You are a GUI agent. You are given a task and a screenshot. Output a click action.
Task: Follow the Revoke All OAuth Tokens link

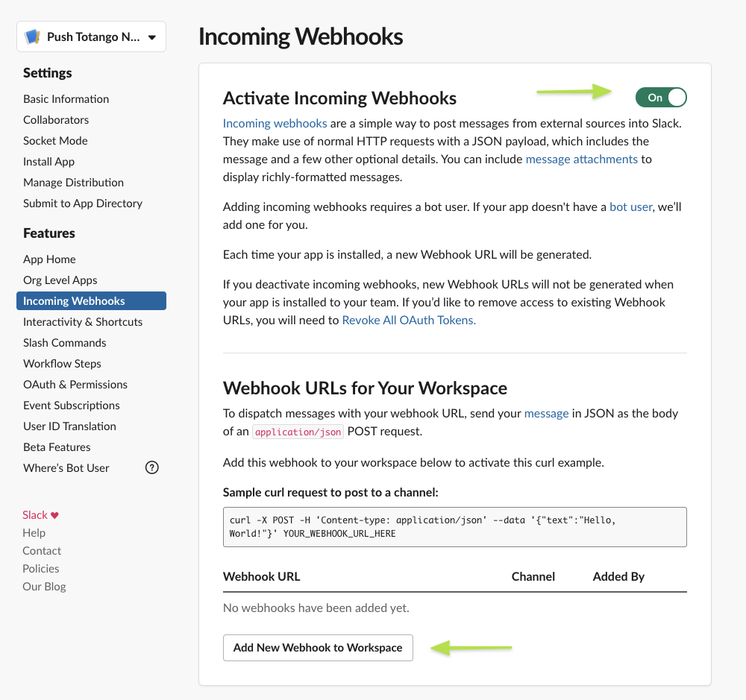click(409, 320)
